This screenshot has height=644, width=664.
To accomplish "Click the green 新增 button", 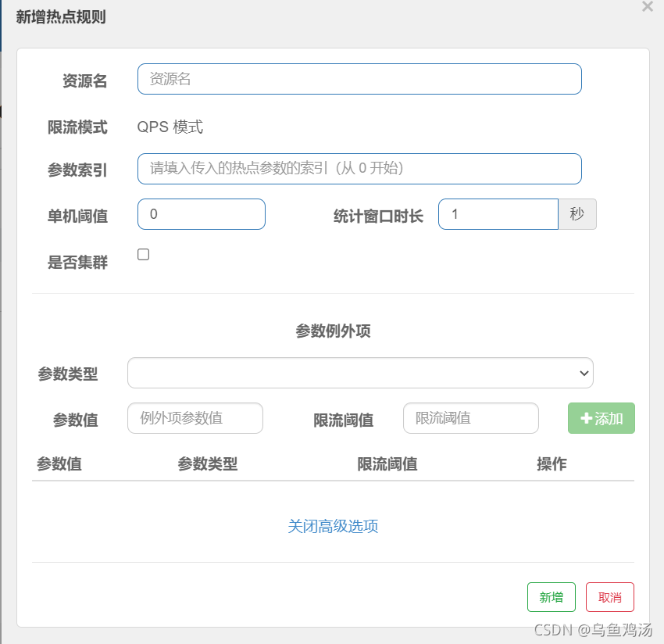I will tap(552, 597).
